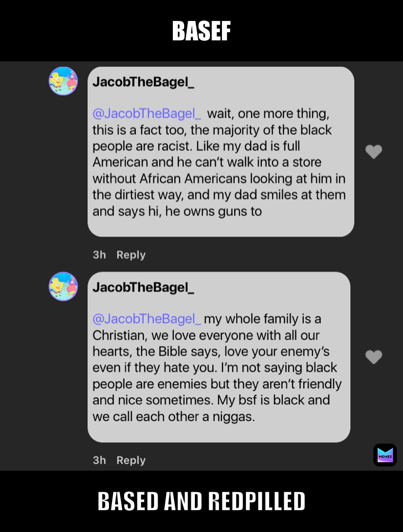This screenshot has height=532, width=403.
Task: Open bold JacobTheBagel_ username in first comment
Action: pyautogui.click(x=143, y=82)
